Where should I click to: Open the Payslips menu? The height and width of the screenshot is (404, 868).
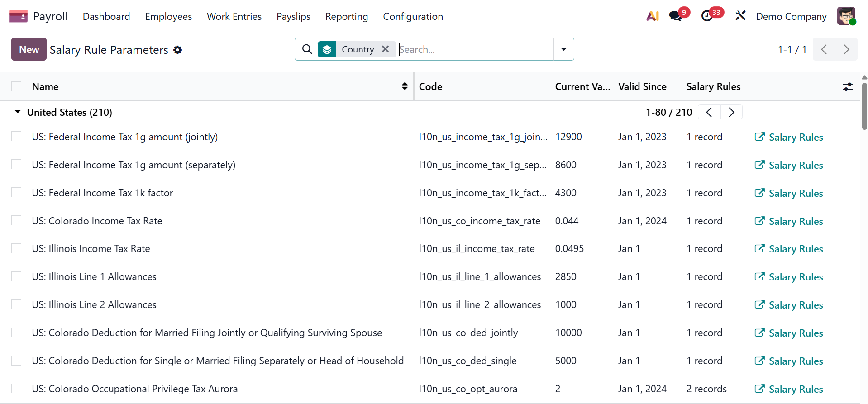pos(293,17)
